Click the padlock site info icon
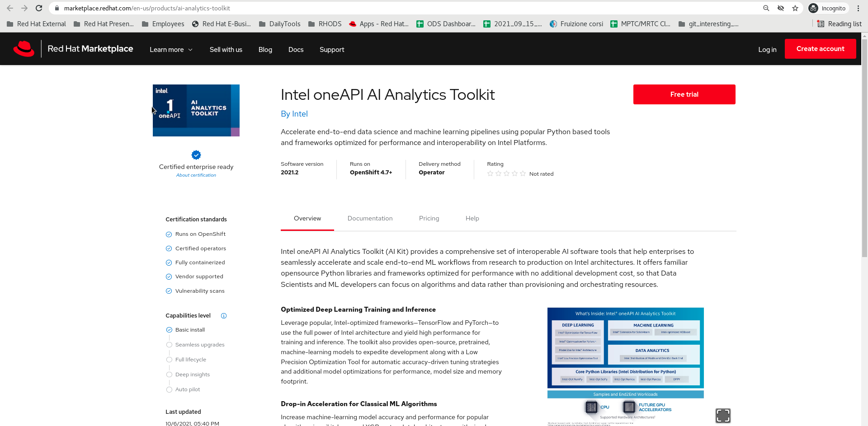868x426 pixels. pos(57,8)
